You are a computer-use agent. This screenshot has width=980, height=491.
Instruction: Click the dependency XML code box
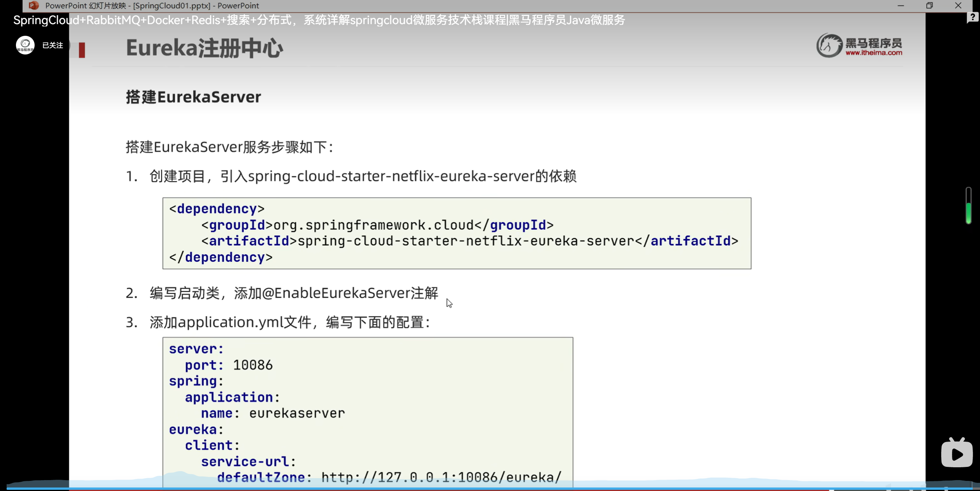(457, 233)
